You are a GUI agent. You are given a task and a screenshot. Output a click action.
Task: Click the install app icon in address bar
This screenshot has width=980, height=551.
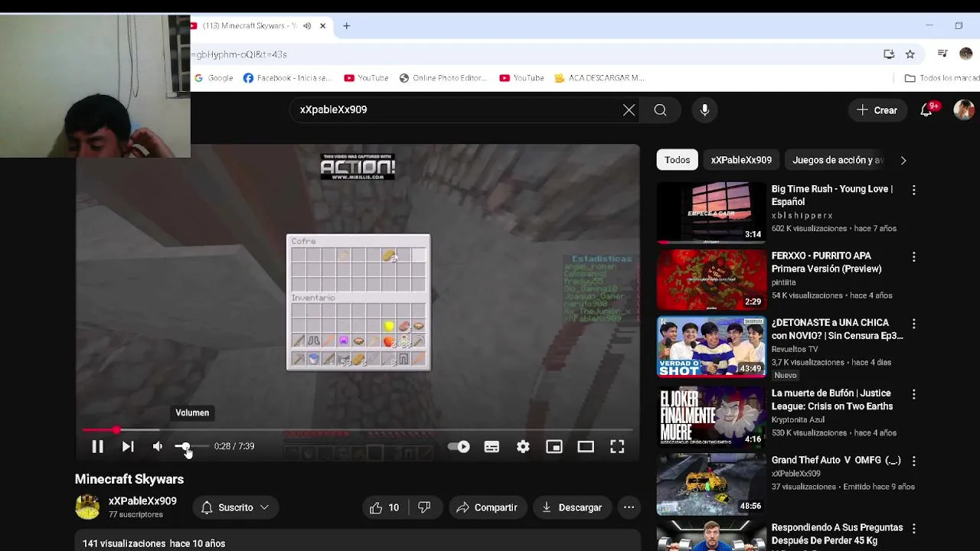tap(889, 54)
